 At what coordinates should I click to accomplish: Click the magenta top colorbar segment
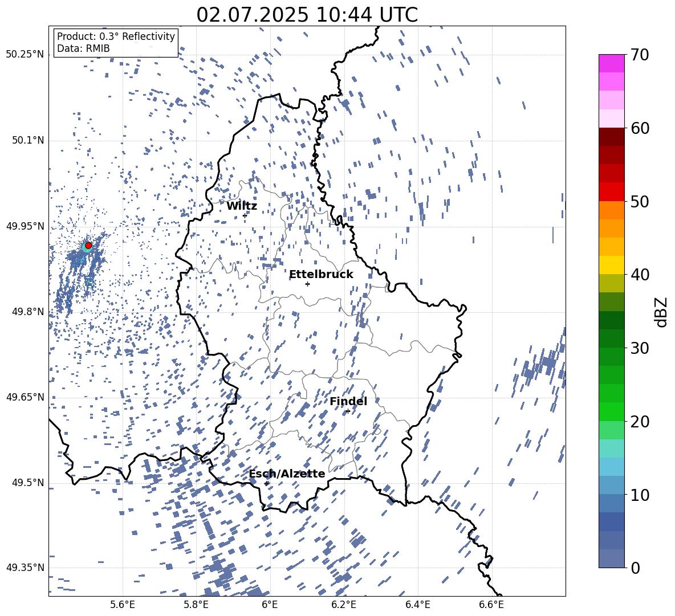(x=612, y=63)
